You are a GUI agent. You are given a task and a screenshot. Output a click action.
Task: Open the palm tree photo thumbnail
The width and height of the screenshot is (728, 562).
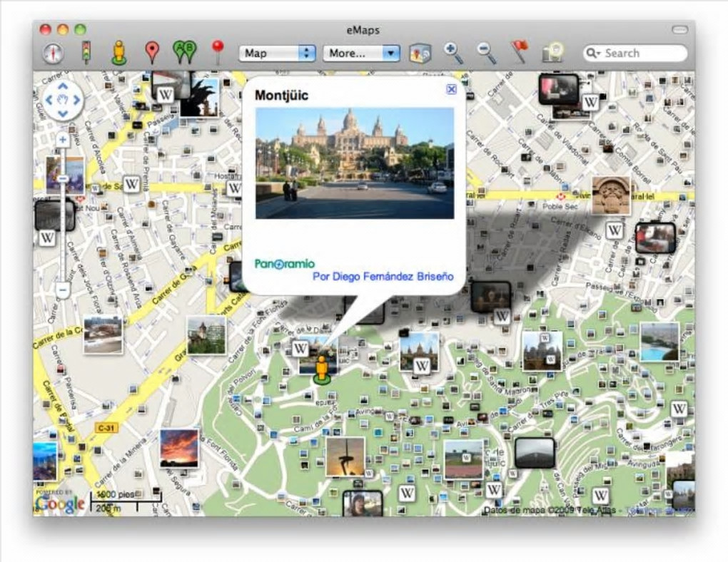[200, 97]
